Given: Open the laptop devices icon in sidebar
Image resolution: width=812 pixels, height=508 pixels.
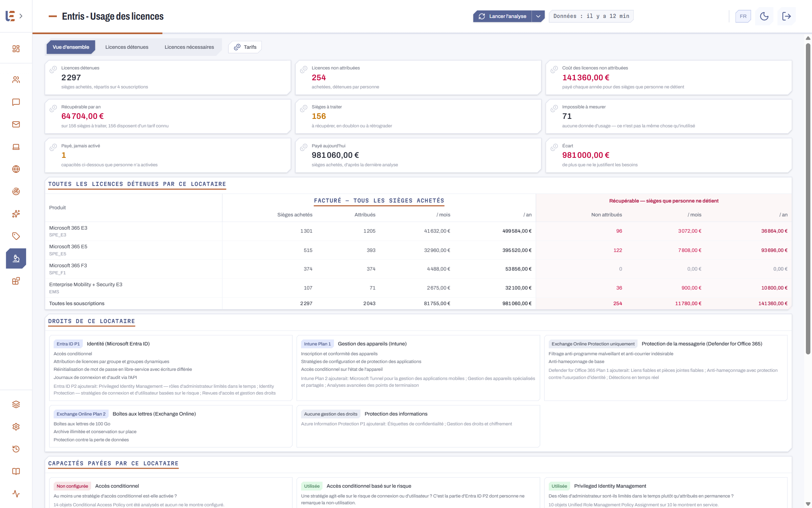Looking at the screenshot, I should 16,147.
